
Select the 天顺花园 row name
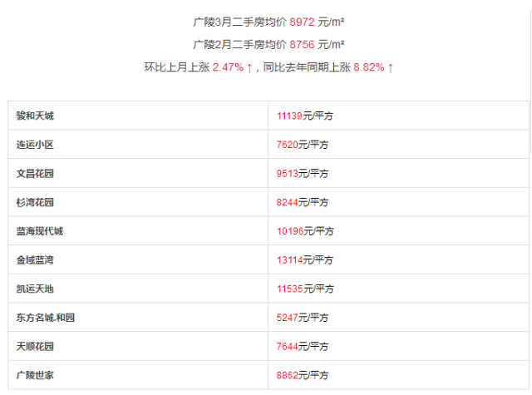pos(35,346)
